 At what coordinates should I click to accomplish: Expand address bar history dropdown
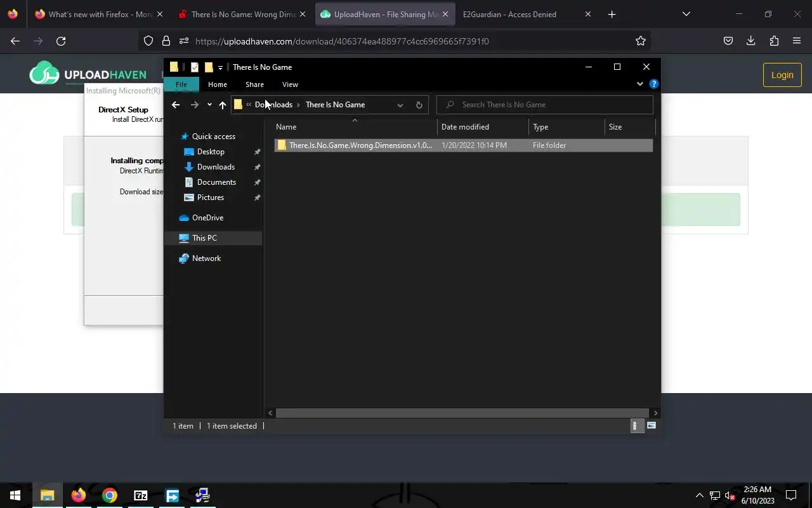tap(400, 105)
